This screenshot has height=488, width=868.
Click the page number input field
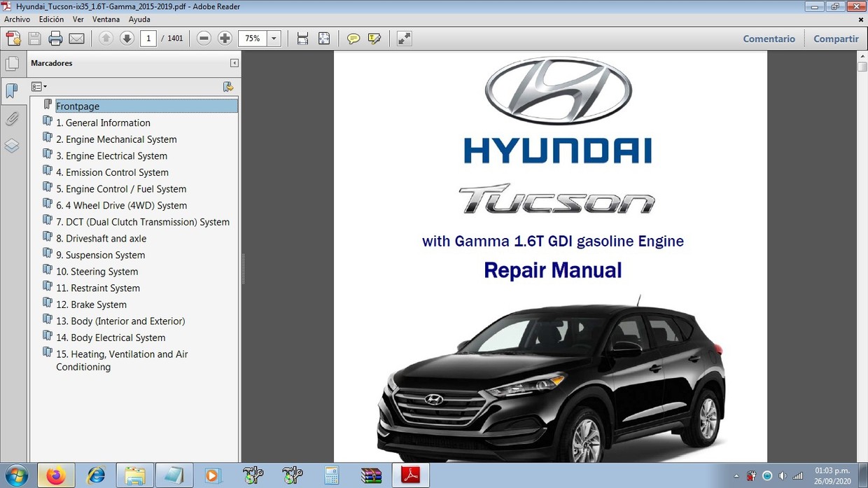148,39
